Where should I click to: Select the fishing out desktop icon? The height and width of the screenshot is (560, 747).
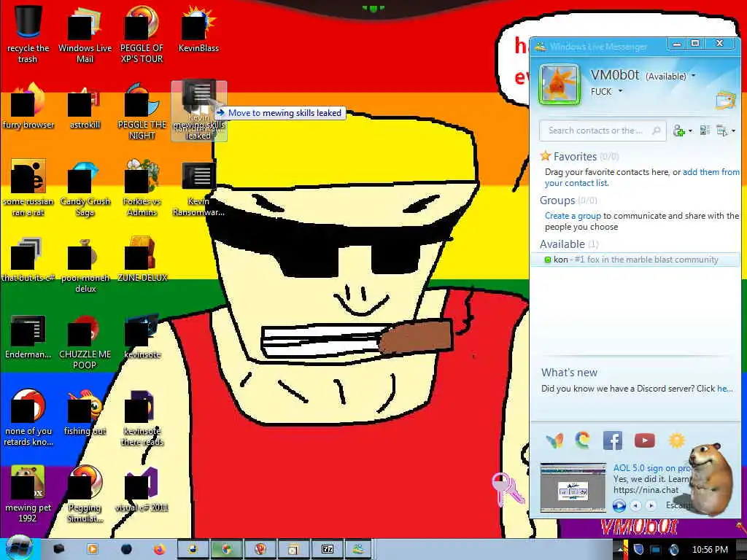85,413
